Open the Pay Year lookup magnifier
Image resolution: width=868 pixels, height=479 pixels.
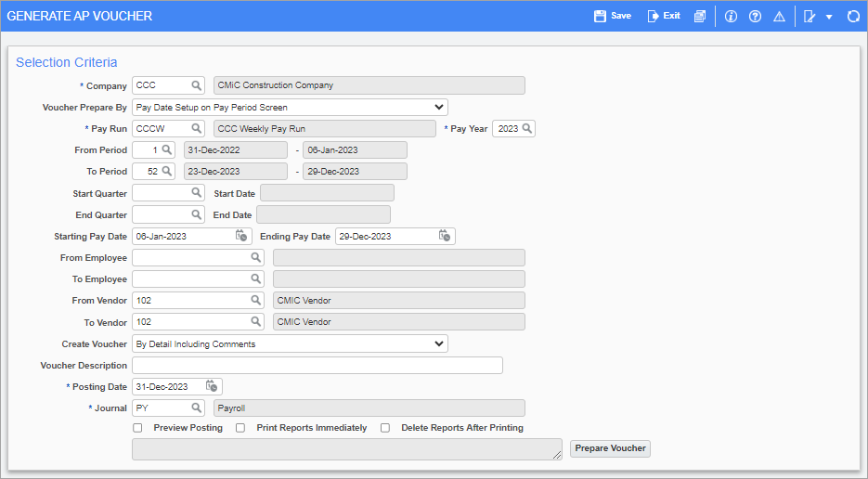(527, 128)
